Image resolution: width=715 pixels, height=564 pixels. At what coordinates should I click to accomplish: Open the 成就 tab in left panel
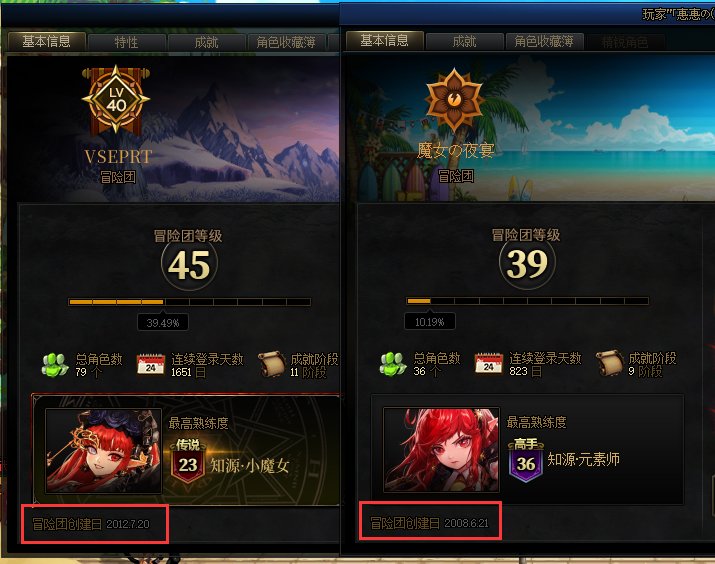click(207, 42)
